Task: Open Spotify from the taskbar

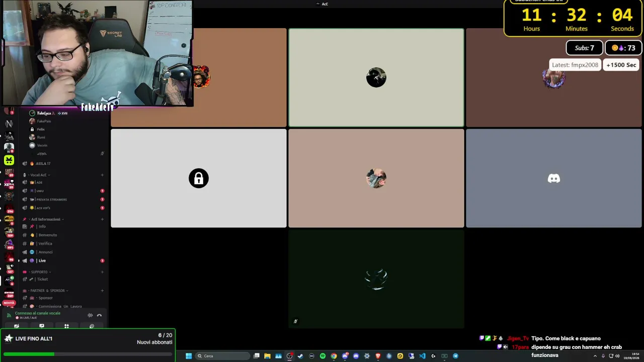Action: pyautogui.click(x=323, y=356)
